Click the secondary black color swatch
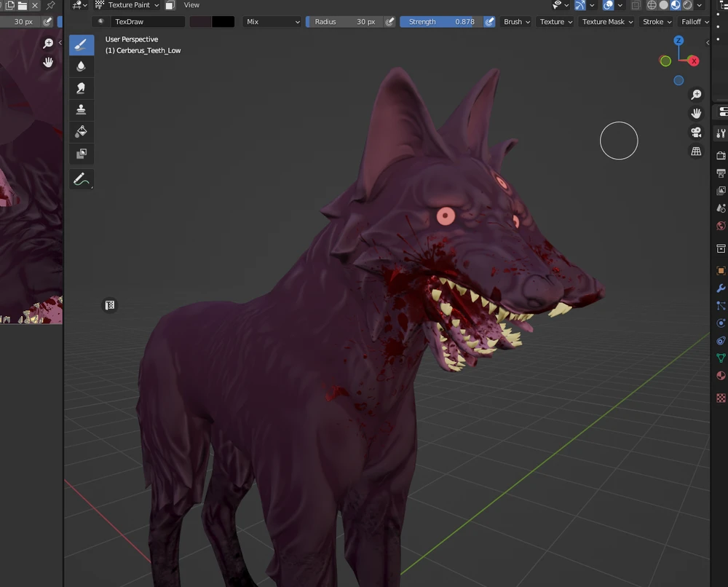Image resolution: width=728 pixels, height=587 pixels. (x=223, y=22)
